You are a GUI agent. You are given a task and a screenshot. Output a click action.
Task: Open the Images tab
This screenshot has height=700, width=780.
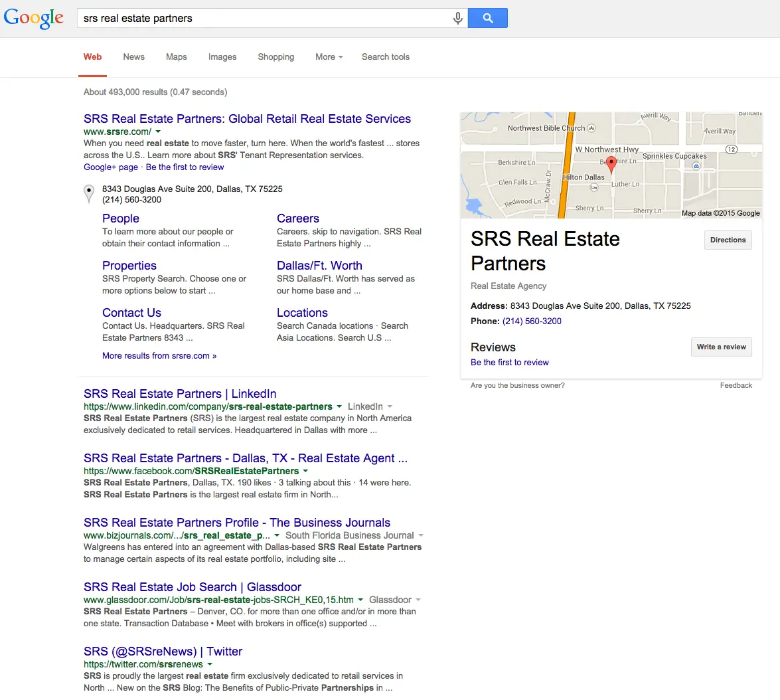[222, 57]
